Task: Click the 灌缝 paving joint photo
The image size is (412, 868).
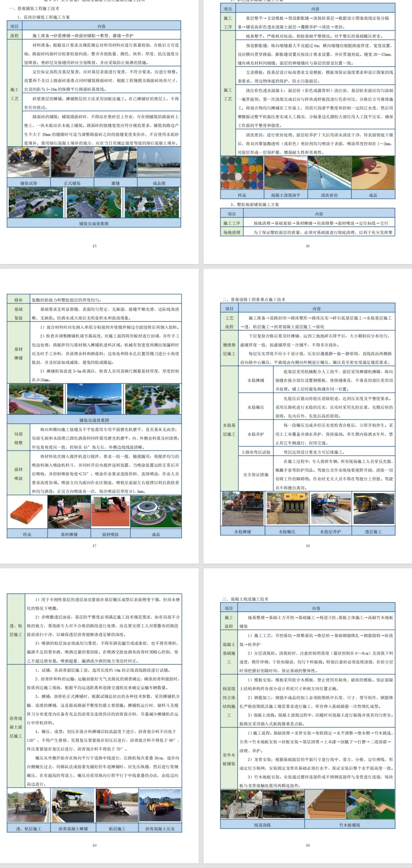Action: tap(116, 162)
